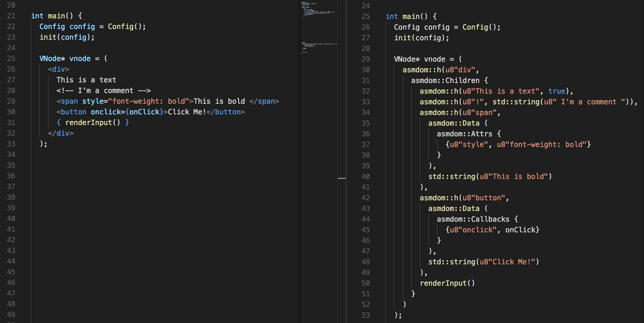This screenshot has height=323, width=644.
Task: Click asmdom::Attrs in right editor
Action: tap(464, 134)
